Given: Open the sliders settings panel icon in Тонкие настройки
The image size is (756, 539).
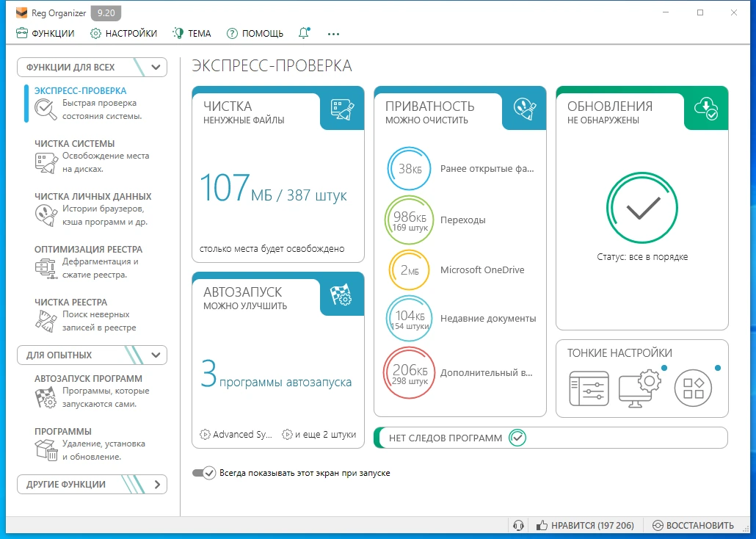Looking at the screenshot, I should pyautogui.click(x=589, y=388).
